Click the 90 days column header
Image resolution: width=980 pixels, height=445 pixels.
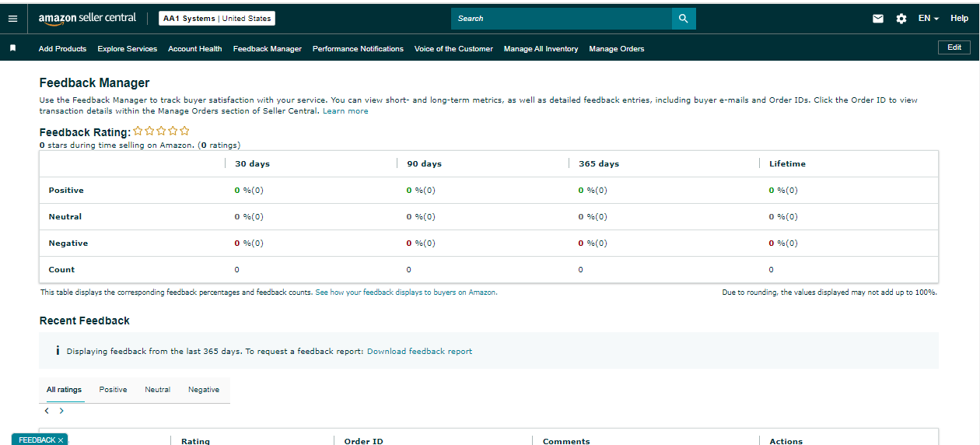[424, 164]
